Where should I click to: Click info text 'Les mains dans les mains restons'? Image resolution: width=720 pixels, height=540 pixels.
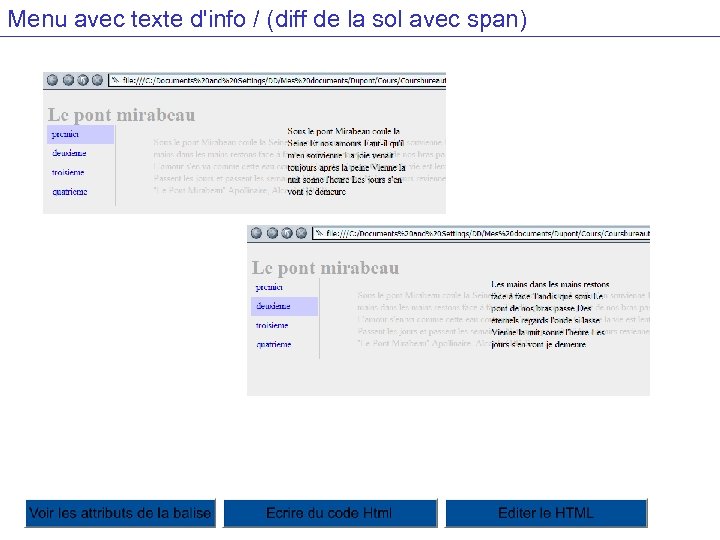550,284
